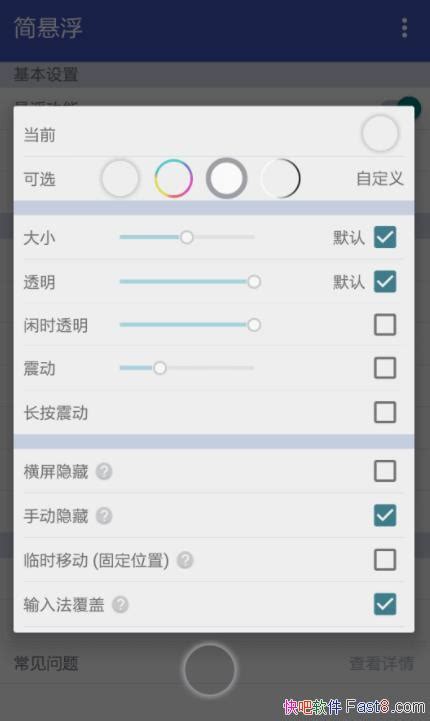The height and width of the screenshot is (721, 430).
Task: Tap the current style preview circle
Action: 380,133
